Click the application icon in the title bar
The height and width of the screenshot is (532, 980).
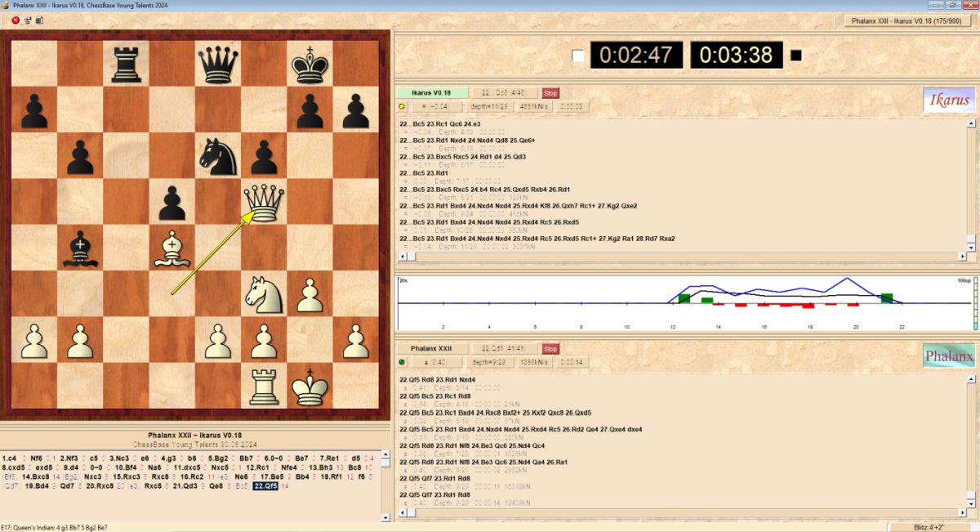(x=6, y=5)
